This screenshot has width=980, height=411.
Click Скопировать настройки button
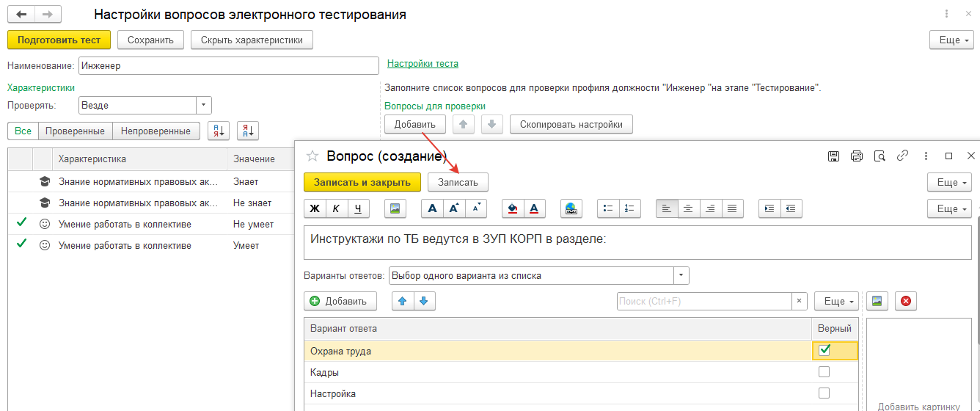point(571,124)
